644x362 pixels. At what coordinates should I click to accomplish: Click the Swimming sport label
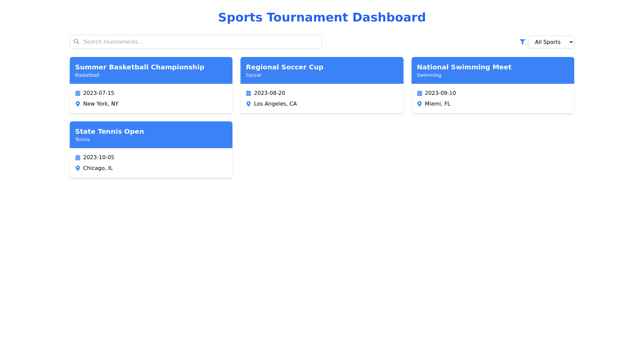coord(429,75)
